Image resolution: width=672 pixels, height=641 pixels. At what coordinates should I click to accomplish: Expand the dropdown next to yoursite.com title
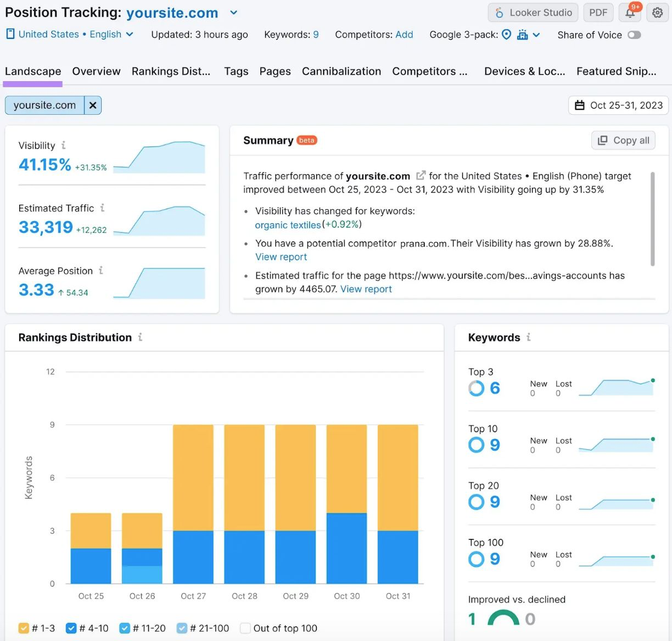tap(233, 13)
